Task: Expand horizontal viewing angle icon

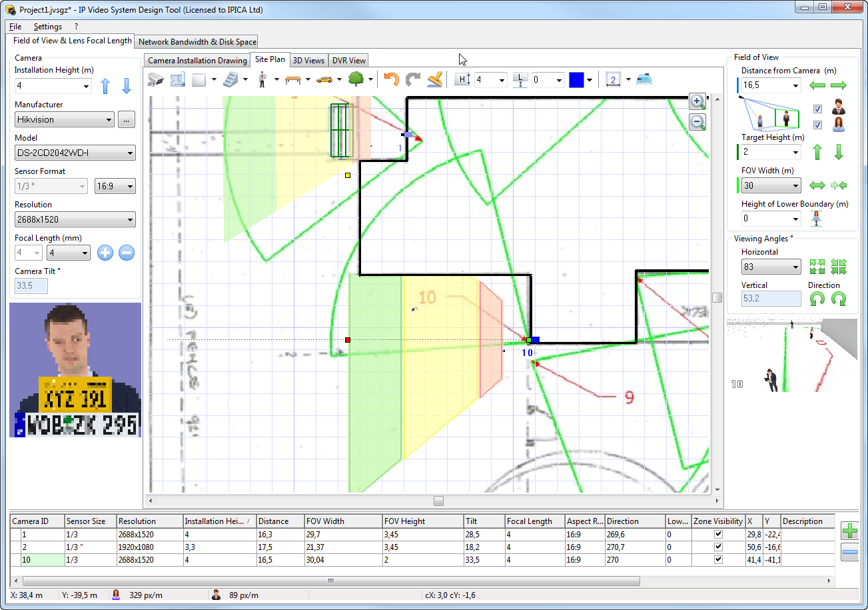Action: [x=817, y=267]
